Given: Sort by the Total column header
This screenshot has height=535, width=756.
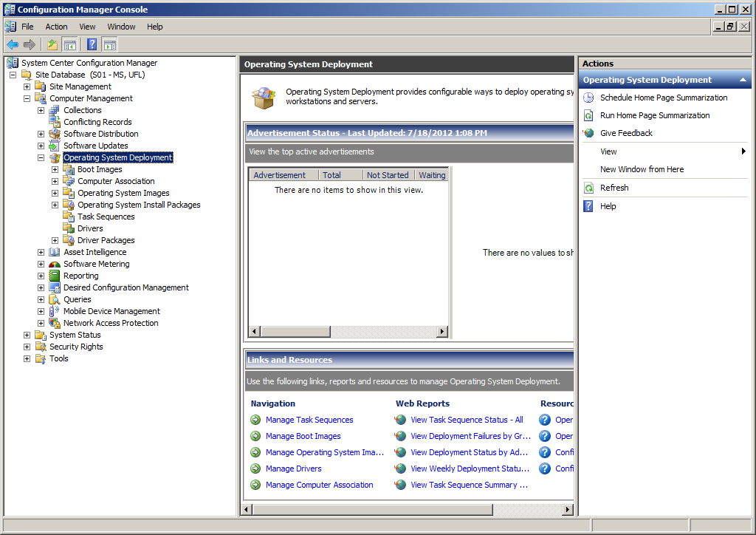Looking at the screenshot, I should 340,175.
